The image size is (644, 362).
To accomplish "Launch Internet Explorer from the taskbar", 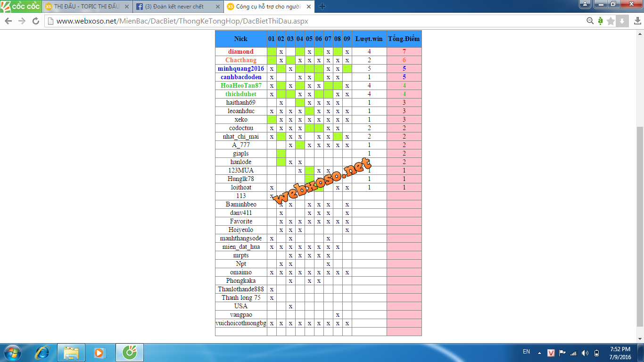I will pos(42,353).
